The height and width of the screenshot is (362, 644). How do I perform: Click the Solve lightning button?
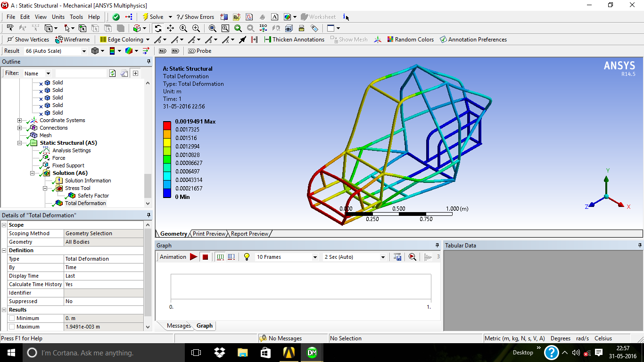pos(153,17)
